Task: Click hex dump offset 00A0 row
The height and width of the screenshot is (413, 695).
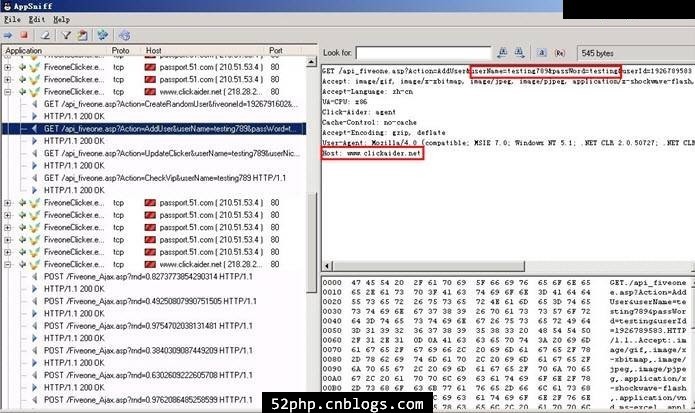Action: click(x=505, y=379)
